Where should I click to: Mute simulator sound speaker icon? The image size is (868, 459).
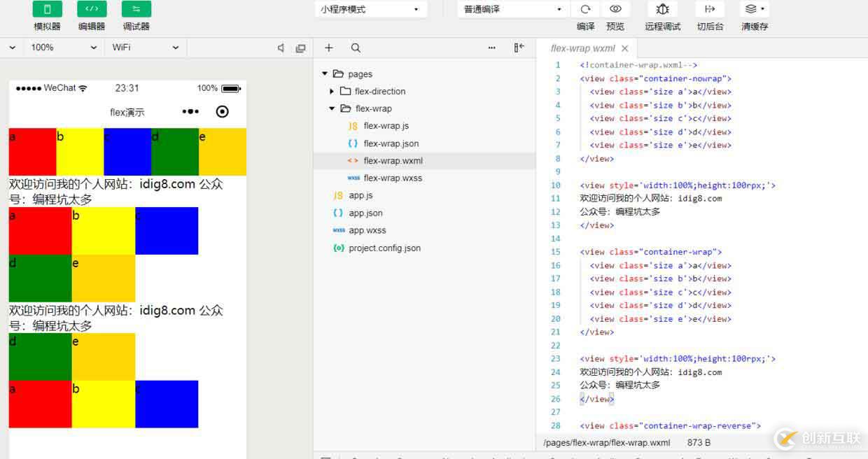tap(281, 48)
